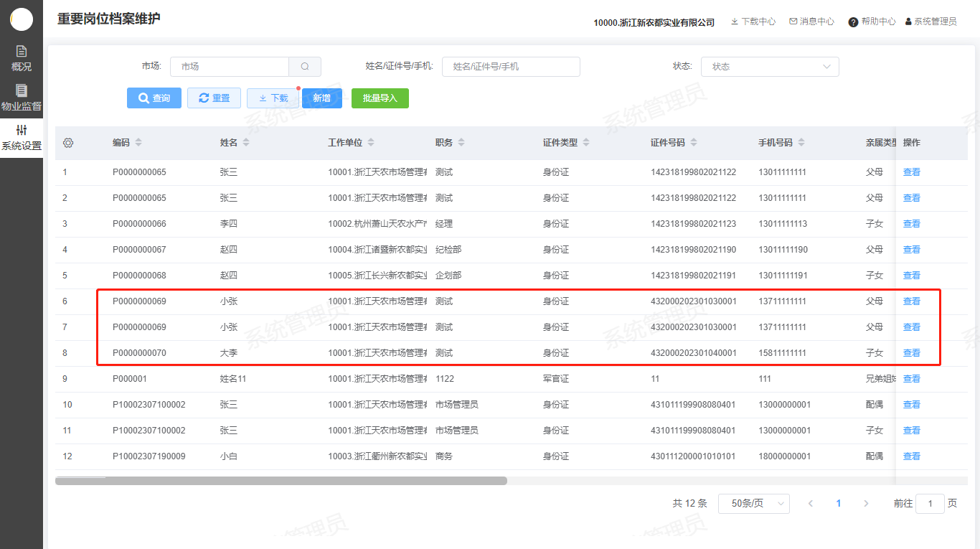Viewport: 980px width, 549px height.
Task: View details of row 8 大李
Action: tap(911, 353)
